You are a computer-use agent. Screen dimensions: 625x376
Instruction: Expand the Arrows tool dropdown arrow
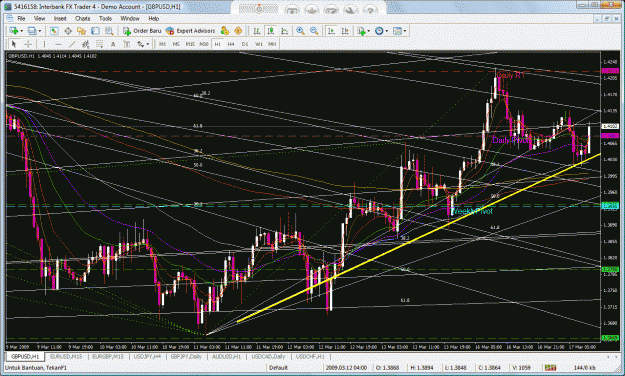pos(148,44)
